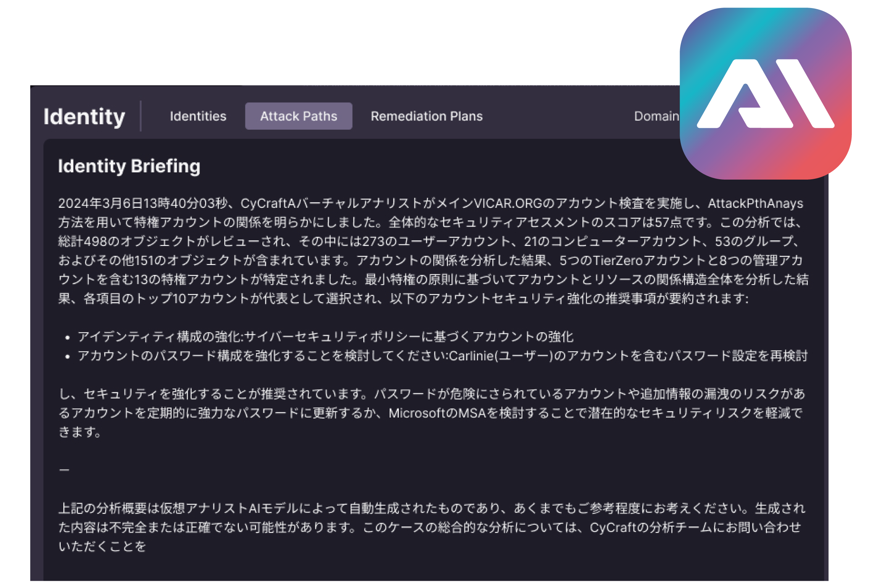The width and height of the screenshot is (869, 588).
Task: Open the Domain menu
Action: click(x=656, y=116)
